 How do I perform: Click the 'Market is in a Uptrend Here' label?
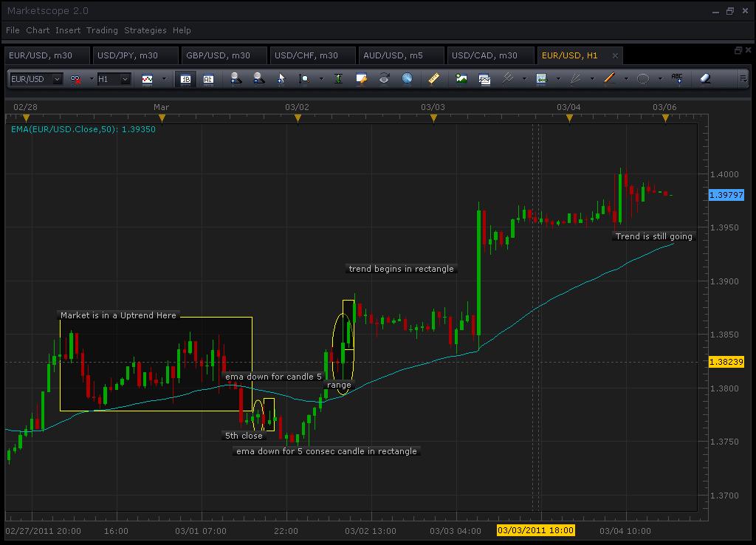pos(118,315)
